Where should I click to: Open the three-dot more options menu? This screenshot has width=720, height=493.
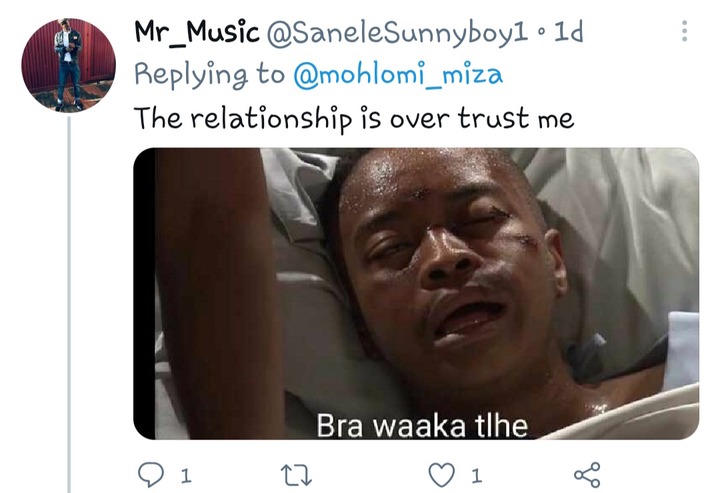click(x=684, y=31)
